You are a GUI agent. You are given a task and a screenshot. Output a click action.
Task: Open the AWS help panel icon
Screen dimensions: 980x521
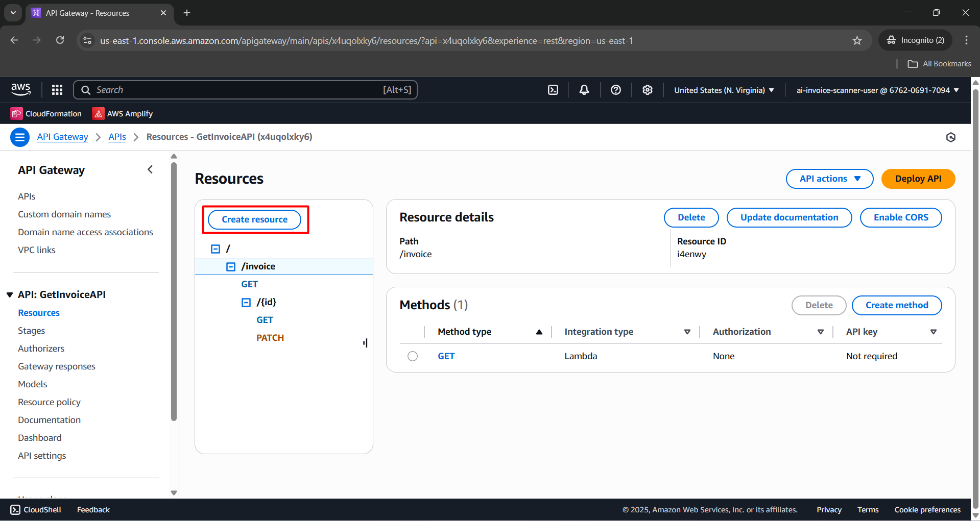coord(615,89)
